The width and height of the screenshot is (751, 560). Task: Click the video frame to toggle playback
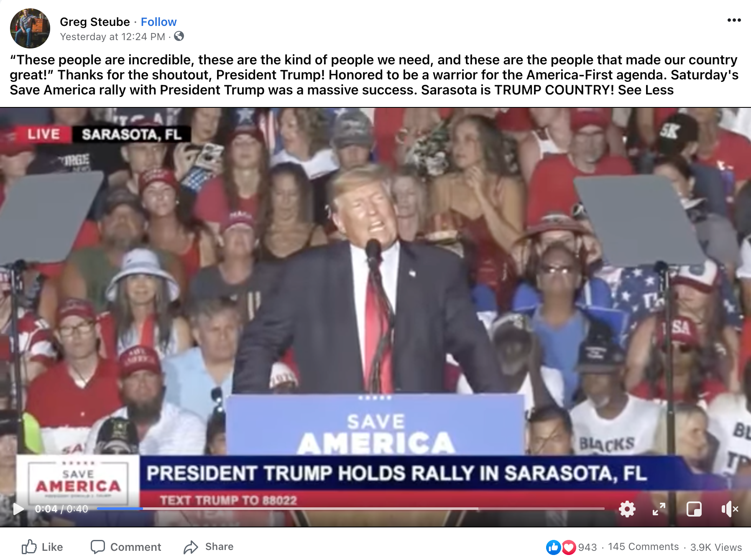[375, 293]
